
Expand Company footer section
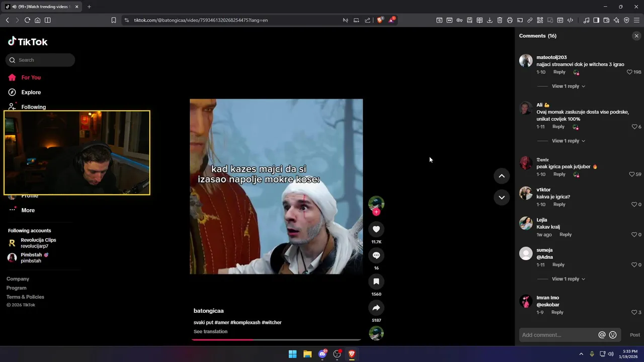pyautogui.click(x=18, y=279)
